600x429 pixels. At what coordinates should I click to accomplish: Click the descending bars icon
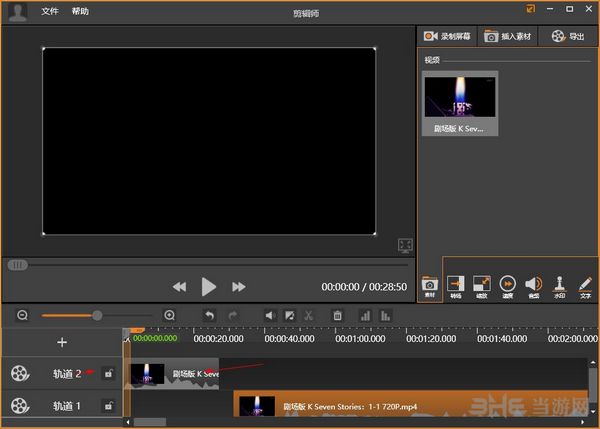[x=385, y=316]
